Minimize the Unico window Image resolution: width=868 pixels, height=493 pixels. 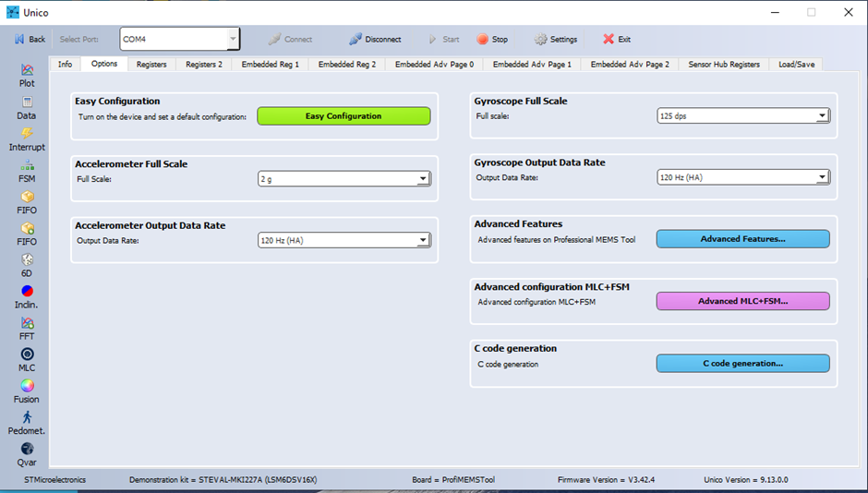click(x=775, y=12)
